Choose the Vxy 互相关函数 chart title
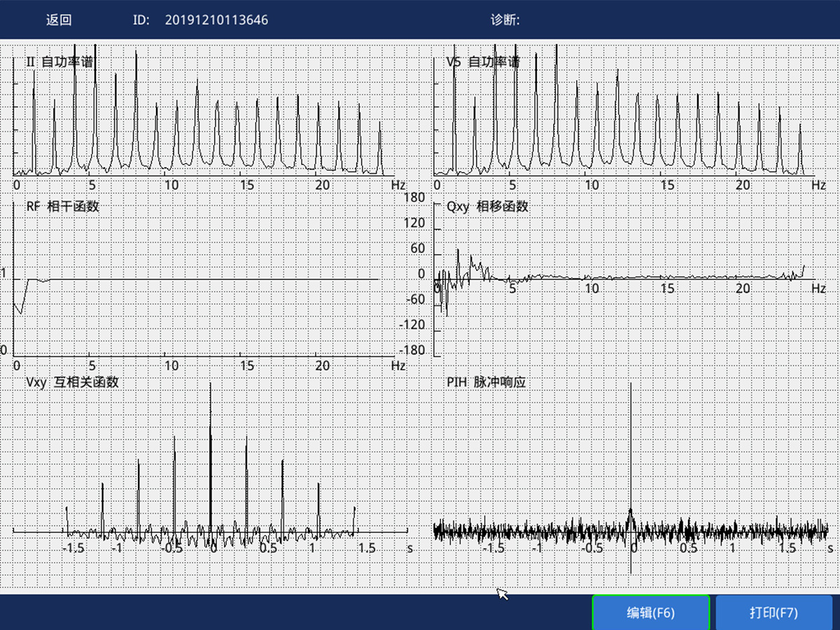This screenshot has width=840, height=630. (72, 381)
